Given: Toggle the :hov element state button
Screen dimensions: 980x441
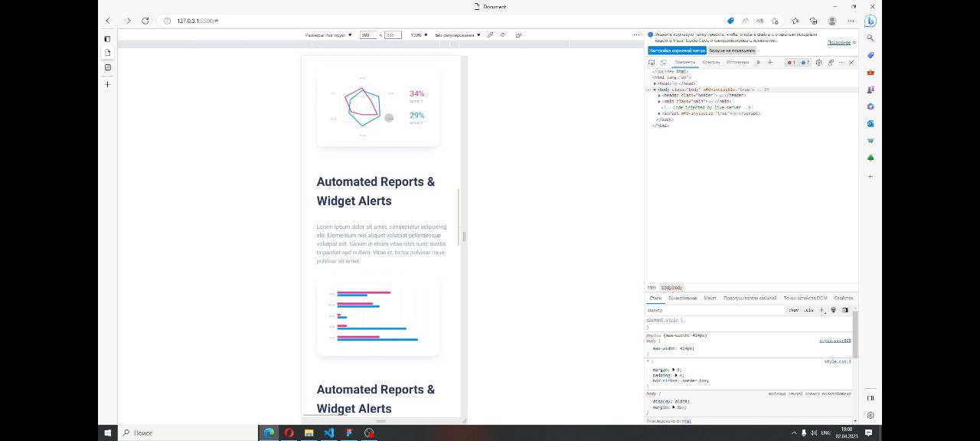Looking at the screenshot, I should click(794, 310).
